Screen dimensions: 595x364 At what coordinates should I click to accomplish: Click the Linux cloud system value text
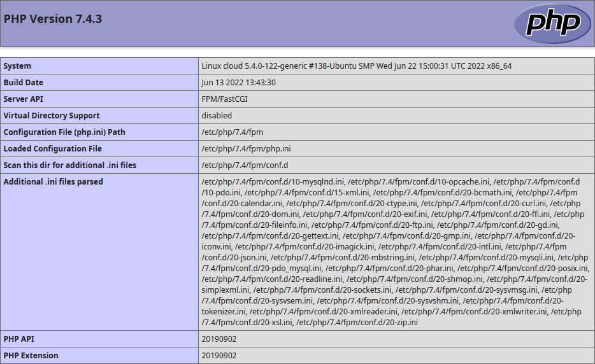(x=356, y=66)
